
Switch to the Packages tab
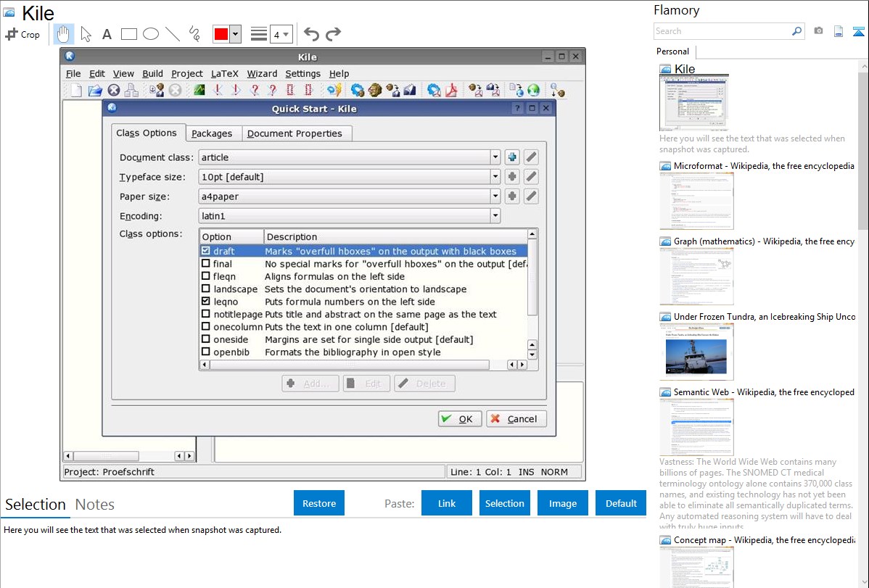click(x=212, y=133)
